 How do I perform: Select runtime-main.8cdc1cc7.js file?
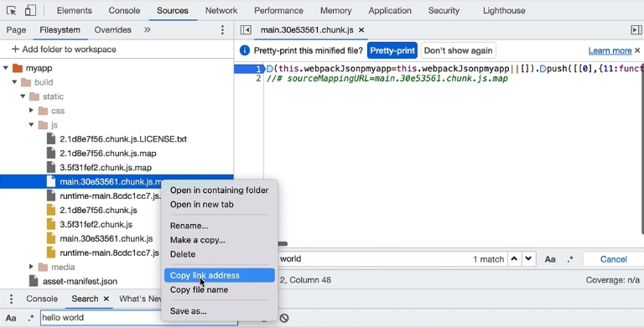click(x=109, y=253)
